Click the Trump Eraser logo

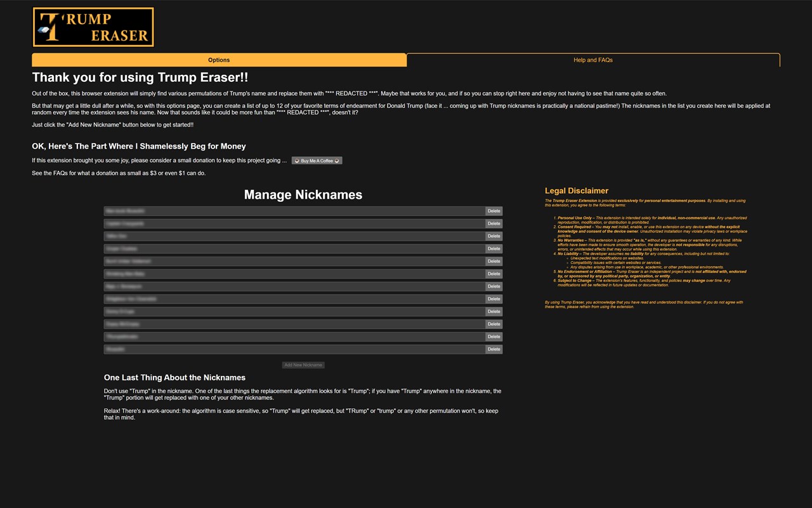coord(93,27)
